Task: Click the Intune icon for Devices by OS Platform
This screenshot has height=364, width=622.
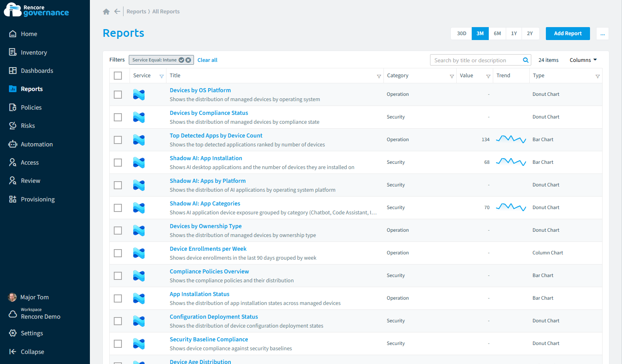Action: click(139, 95)
